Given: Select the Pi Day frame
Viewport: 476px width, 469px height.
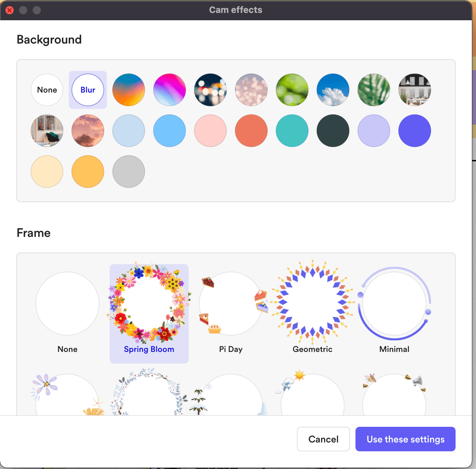Looking at the screenshot, I should point(231,304).
